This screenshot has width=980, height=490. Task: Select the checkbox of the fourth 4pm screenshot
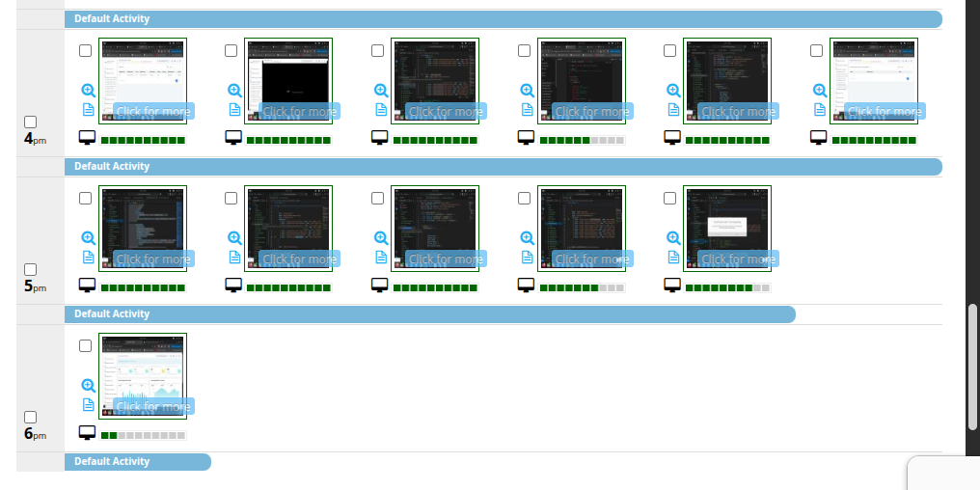524,50
